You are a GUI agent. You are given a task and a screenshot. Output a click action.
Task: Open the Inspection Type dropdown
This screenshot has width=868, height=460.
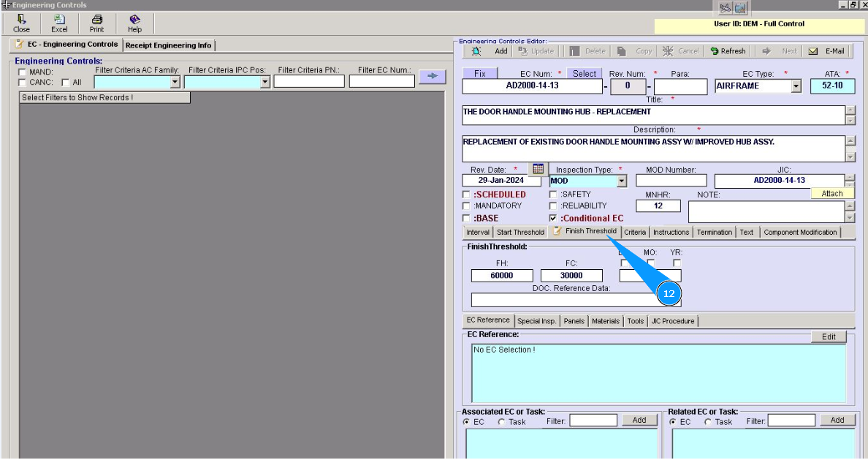pyautogui.click(x=621, y=181)
